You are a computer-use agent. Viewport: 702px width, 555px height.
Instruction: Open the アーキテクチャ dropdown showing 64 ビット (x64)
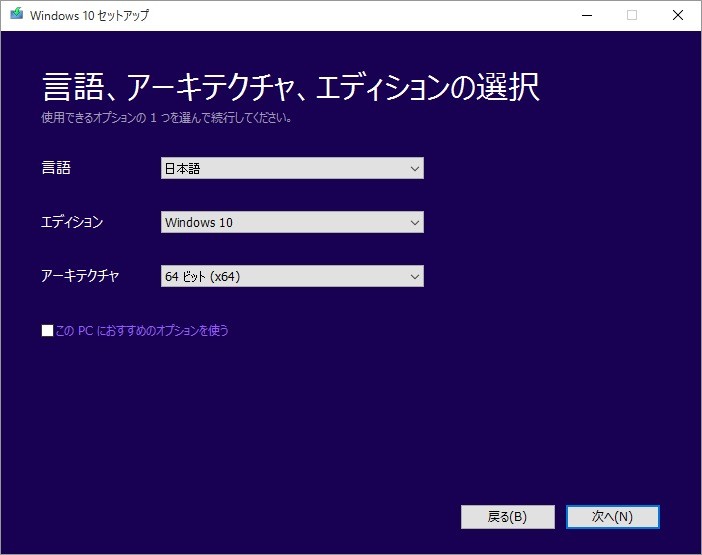(292, 276)
